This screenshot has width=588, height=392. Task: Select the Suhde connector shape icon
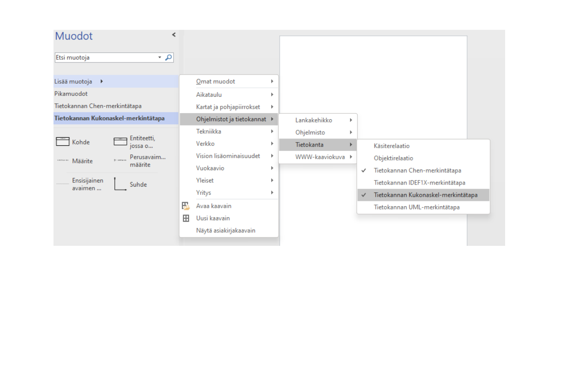click(x=120, y=184)
